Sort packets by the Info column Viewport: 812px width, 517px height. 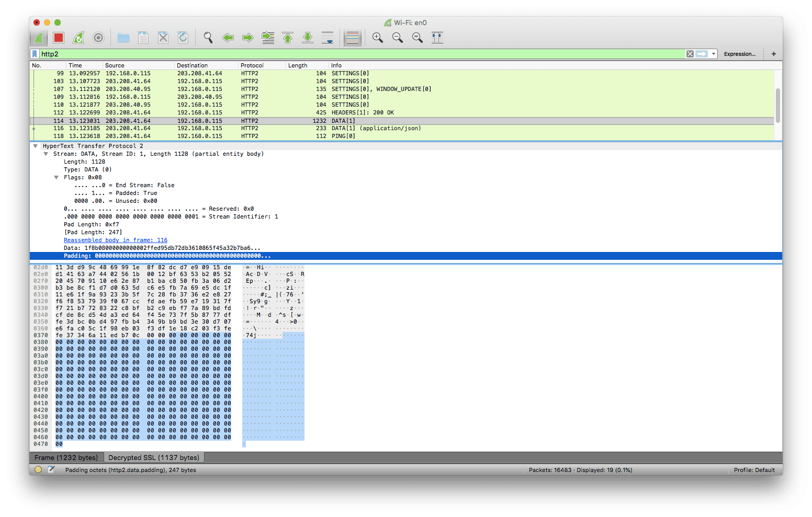pyautogui.click(x=555, y=65)
